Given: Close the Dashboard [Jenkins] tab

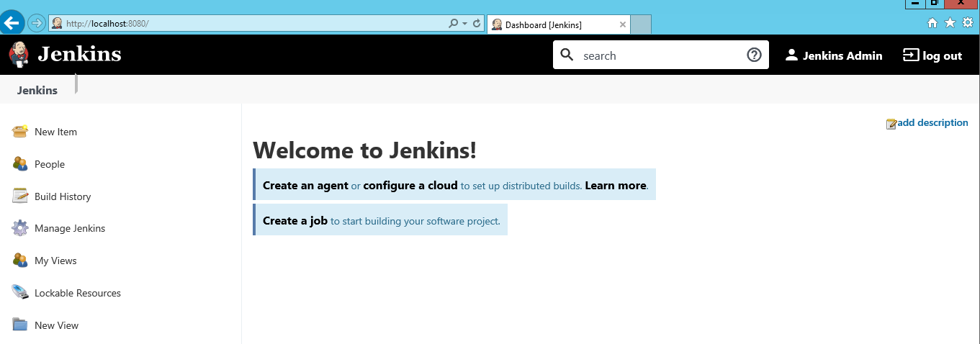Looking at the screenshot, I should 623,24.
